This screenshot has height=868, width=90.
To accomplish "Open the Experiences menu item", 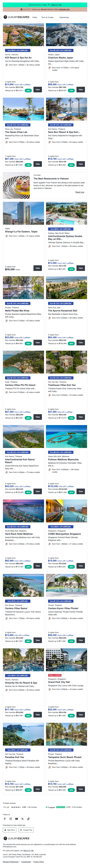I will pos(64,17).
